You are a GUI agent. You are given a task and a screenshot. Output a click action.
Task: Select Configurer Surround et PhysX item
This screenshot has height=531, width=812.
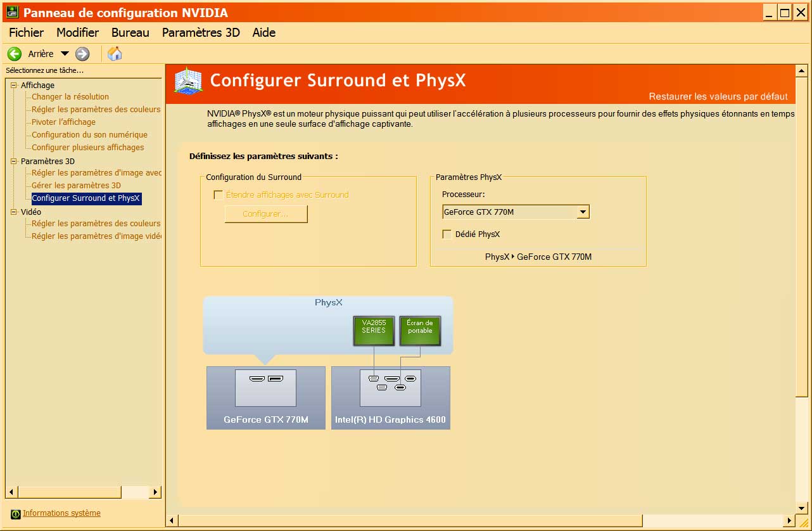pos(86,198)
